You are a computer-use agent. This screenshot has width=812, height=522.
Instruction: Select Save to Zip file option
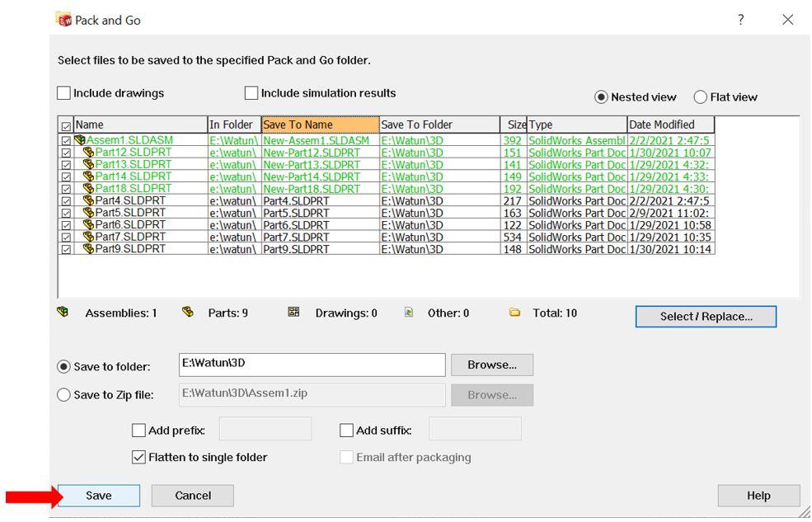click(x=63, y=395)
